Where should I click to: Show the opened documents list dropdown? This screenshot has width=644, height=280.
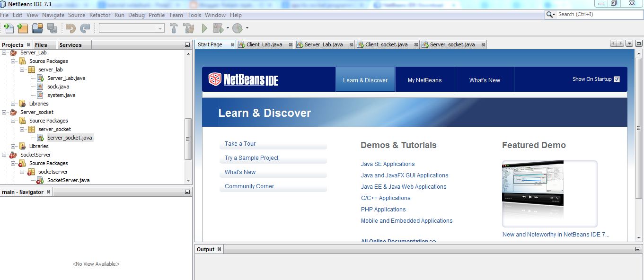pyautogui.click(x=629, y=43)
